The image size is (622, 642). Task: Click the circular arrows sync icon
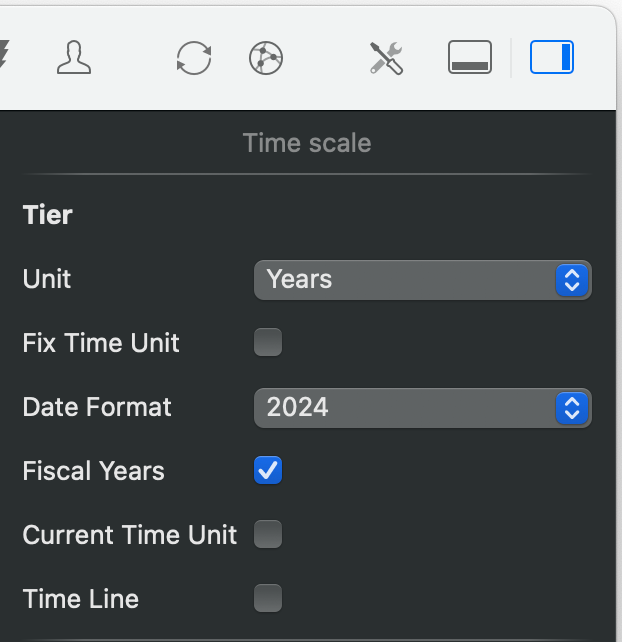coord(193,58)
